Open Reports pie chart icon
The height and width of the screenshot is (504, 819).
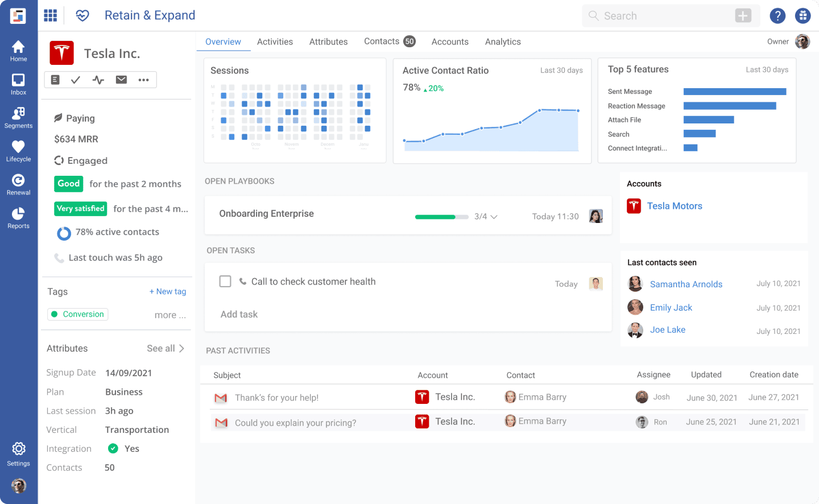[18, 218]
